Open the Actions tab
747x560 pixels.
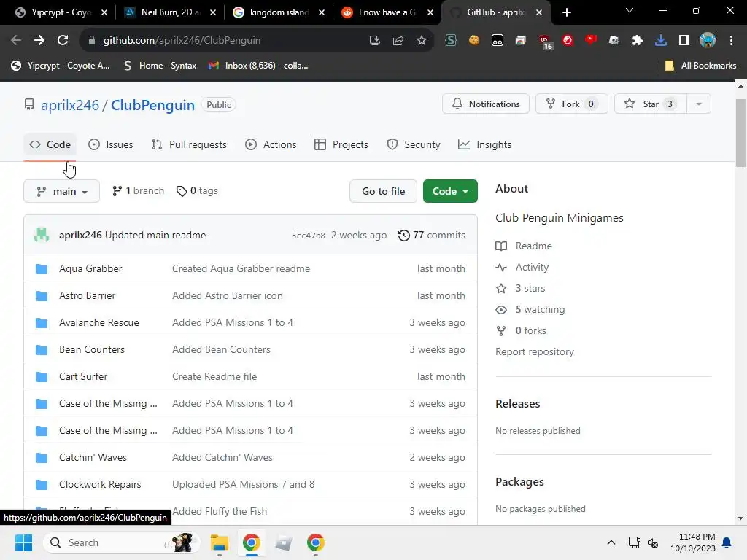[x=271, y=145]
